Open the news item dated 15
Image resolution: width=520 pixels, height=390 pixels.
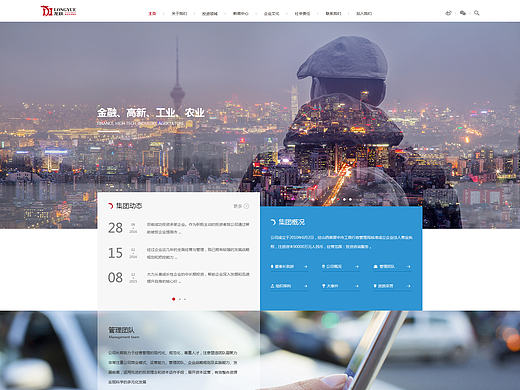179,253
